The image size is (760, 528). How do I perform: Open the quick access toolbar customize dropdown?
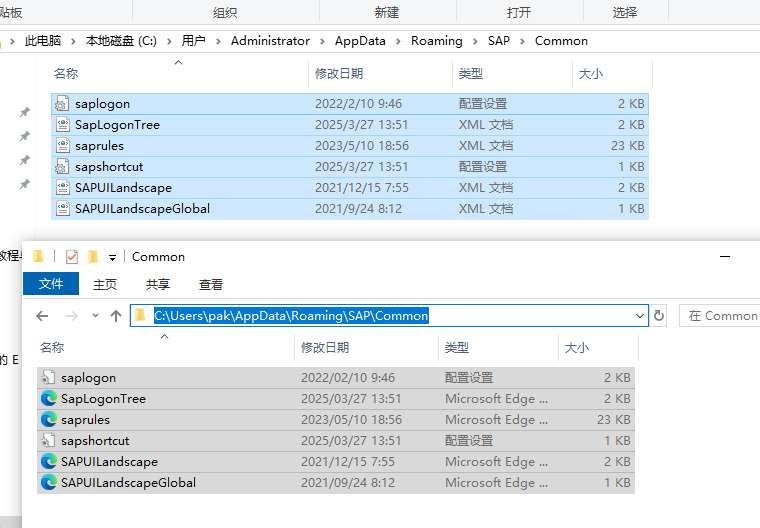pos(112,257)
